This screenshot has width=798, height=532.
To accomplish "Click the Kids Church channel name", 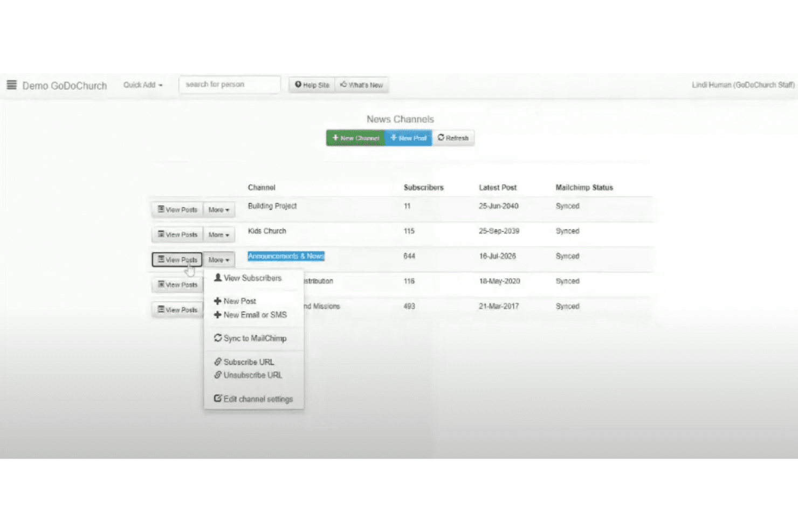I will (267, 231).
